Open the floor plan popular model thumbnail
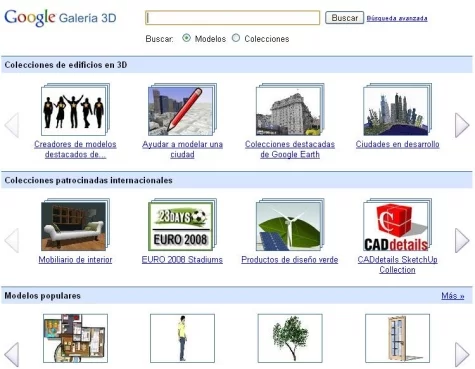 coord(75,338)
